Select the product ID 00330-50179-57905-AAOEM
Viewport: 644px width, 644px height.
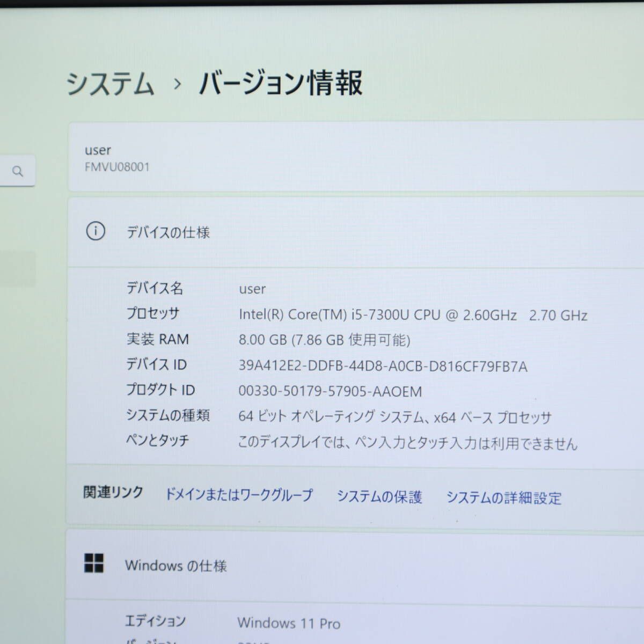(330, 392)
